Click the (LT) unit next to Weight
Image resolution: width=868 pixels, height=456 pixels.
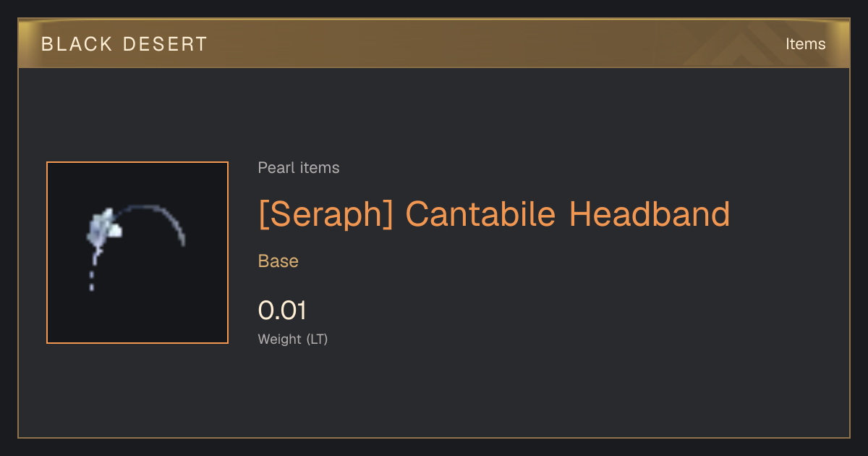pos(317,339)
